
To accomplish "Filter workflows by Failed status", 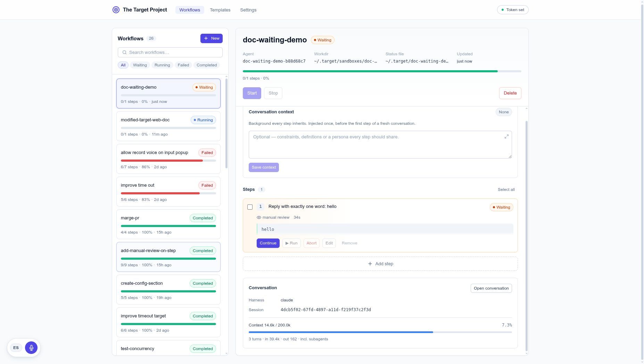I will pyautogui.click(x=183, y=65).
